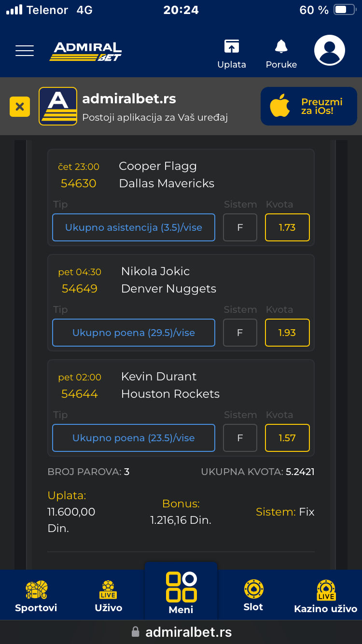The height and width of the screenshot is (644, 362).
Task: Tap the AdmiralBet logo
Action: pyautogui.click(x=86, y=51)
